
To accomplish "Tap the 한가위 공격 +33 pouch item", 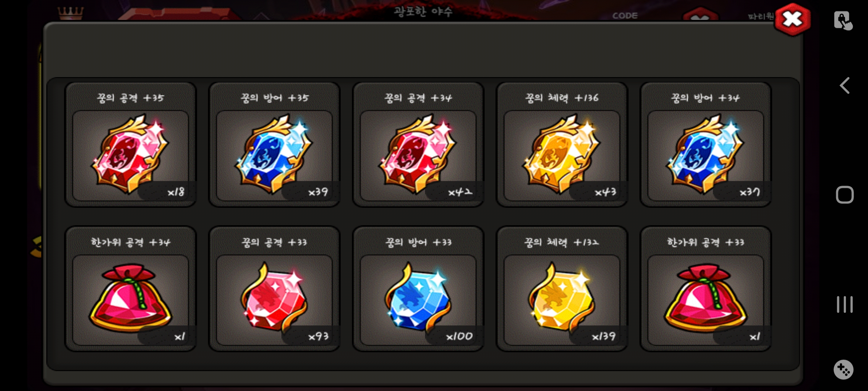I will 706,289.
